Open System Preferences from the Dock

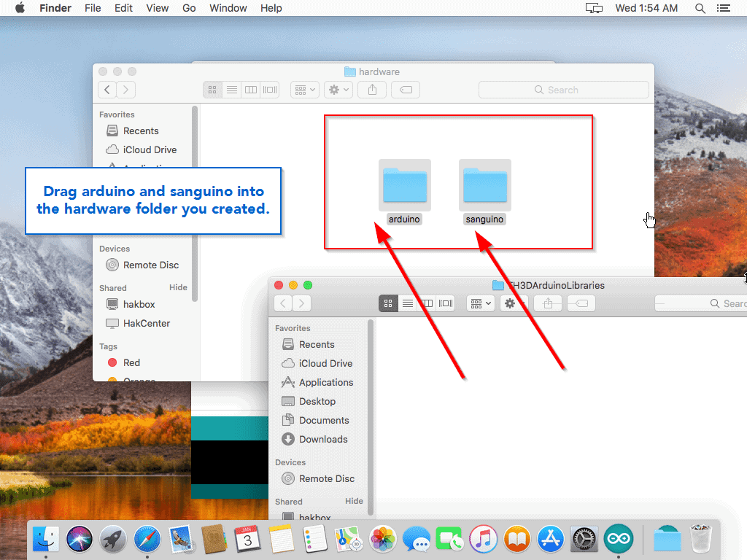(584, 540)
